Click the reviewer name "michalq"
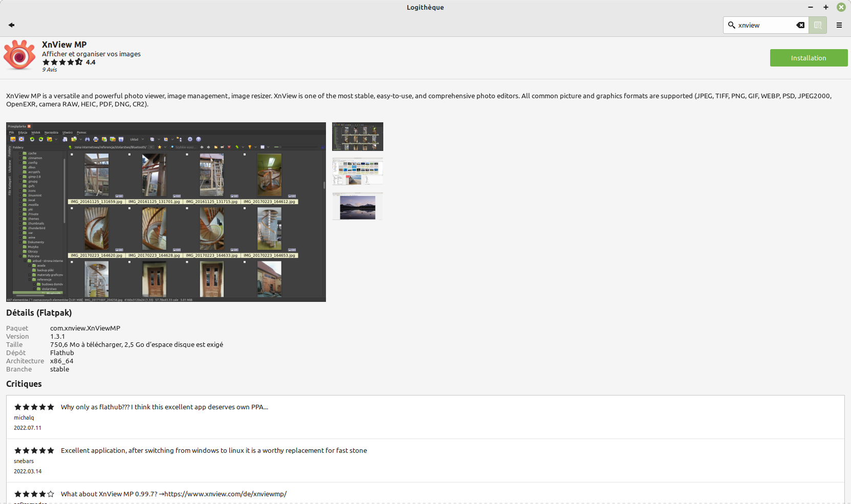This screenshot has height=504, width=851. pos(24,418)
